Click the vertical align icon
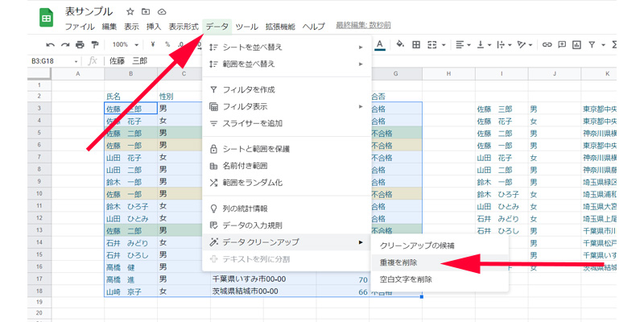The image size is (644, 322). coord(480,44)
